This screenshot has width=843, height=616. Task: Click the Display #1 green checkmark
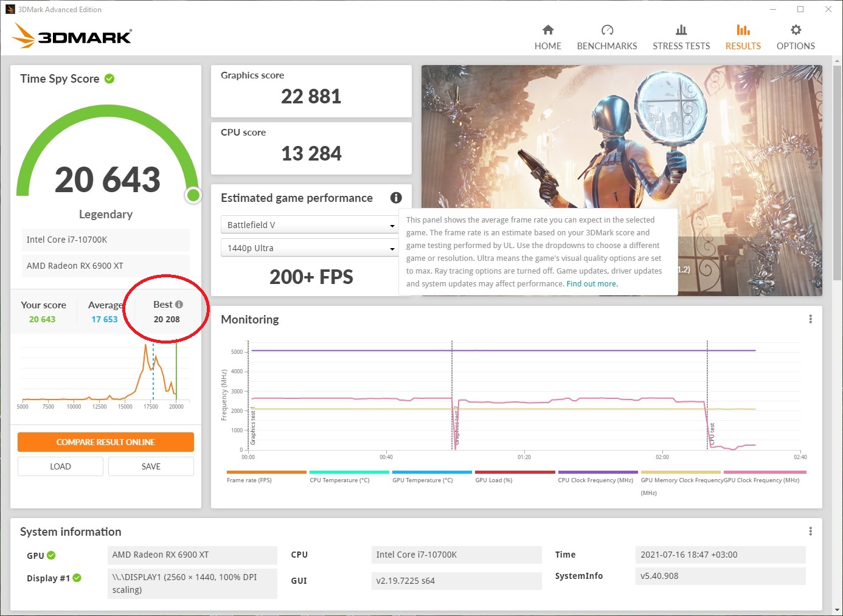coord(77,578)
